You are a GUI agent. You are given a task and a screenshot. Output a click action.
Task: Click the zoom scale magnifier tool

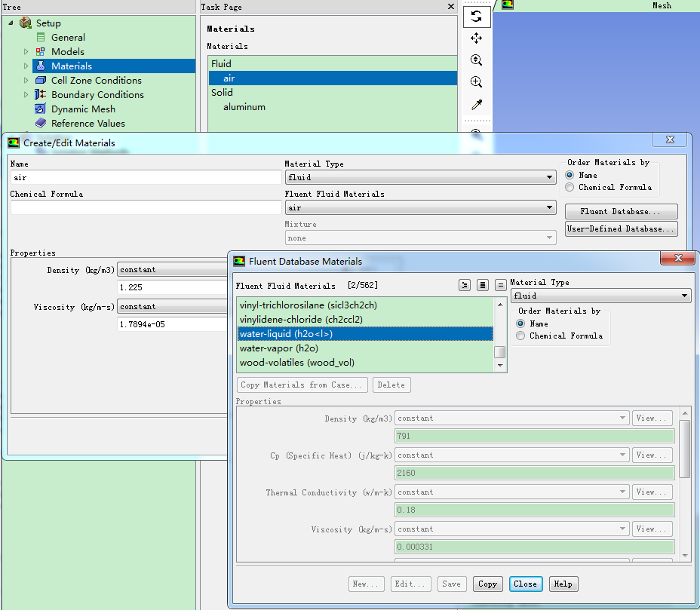476,60
